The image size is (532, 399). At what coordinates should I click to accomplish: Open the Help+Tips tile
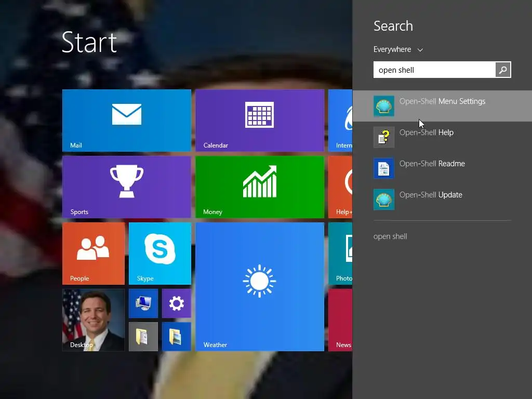click(x=340, y=187)
